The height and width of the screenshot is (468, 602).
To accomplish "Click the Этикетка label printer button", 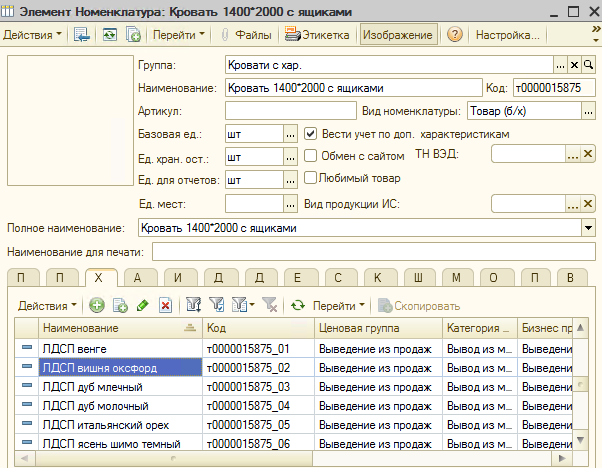I will click(x=317, y=35).
